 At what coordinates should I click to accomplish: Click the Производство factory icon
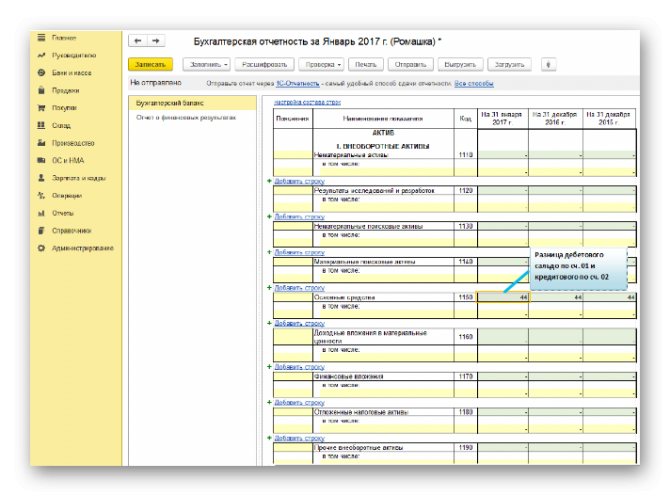(41, 143)
